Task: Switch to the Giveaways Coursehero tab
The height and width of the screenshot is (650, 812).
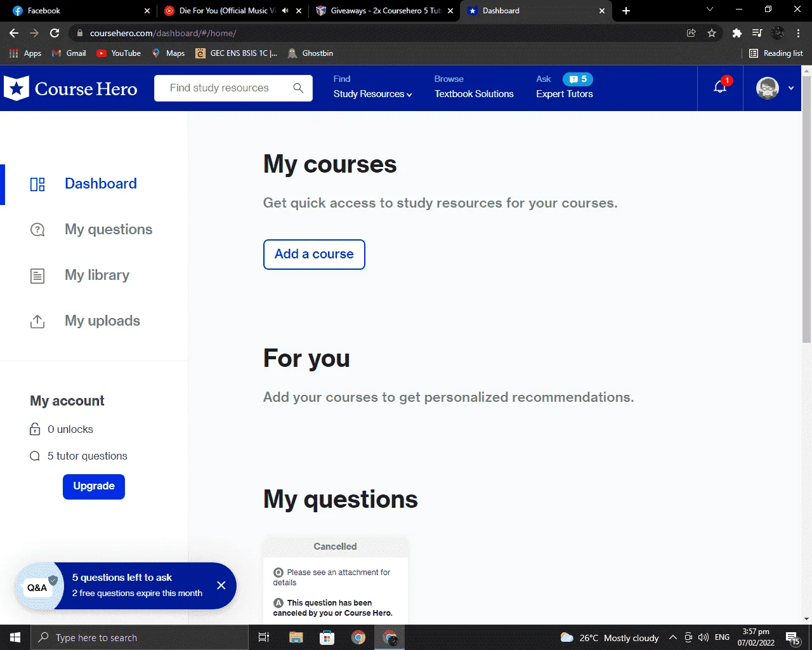Action: click(x=384, y=11)
